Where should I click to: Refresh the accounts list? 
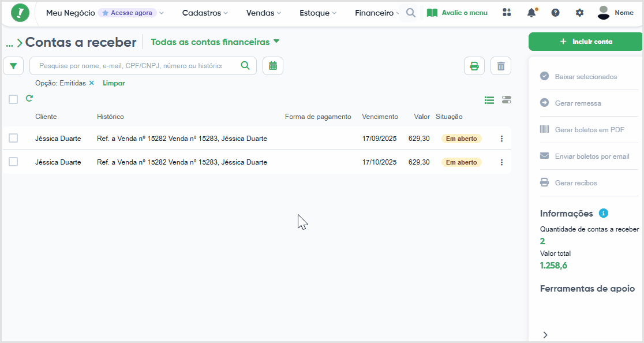[x=29, y=99]
